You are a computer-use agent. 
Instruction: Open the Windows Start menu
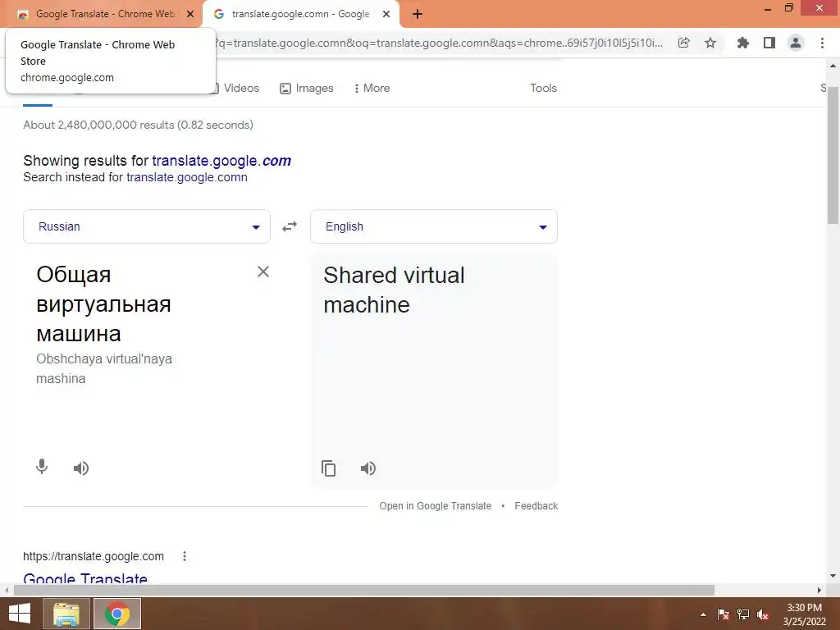[20, 614]
